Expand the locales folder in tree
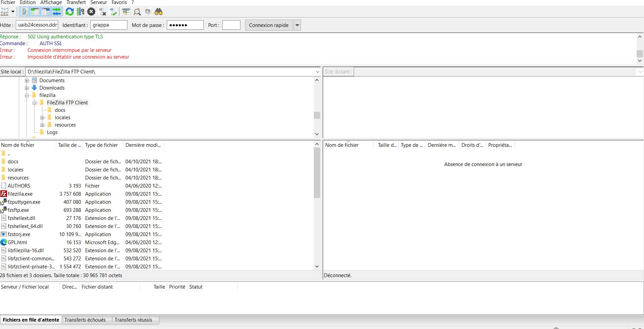 [x=42, y=118]
